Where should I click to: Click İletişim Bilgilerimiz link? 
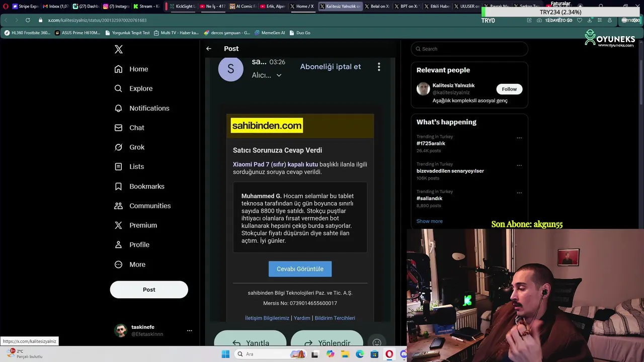(267, 318)
